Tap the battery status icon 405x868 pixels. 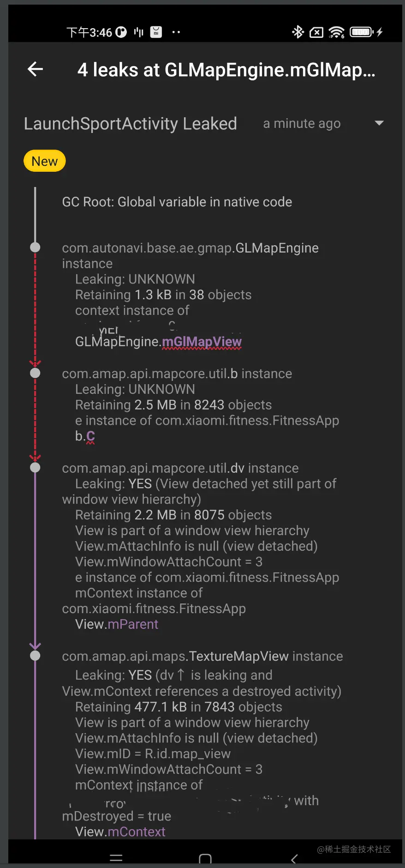(x=362, y=32)
